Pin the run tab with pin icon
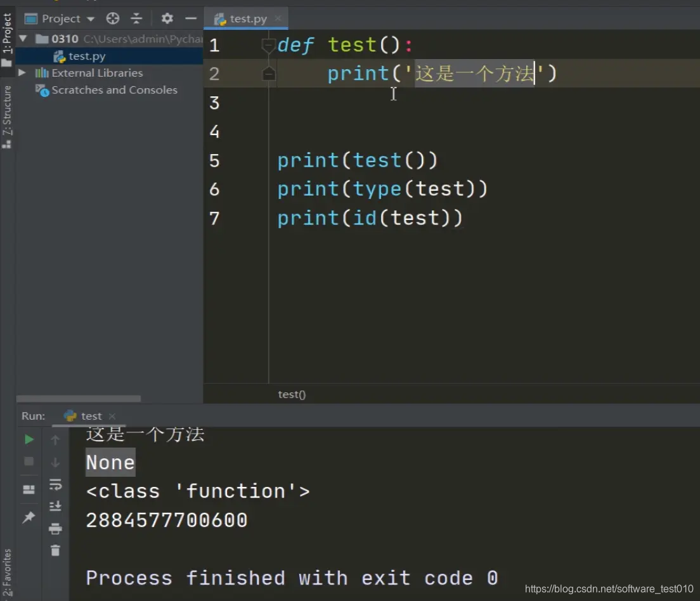 pyautogui.click(x=29, y=517)
